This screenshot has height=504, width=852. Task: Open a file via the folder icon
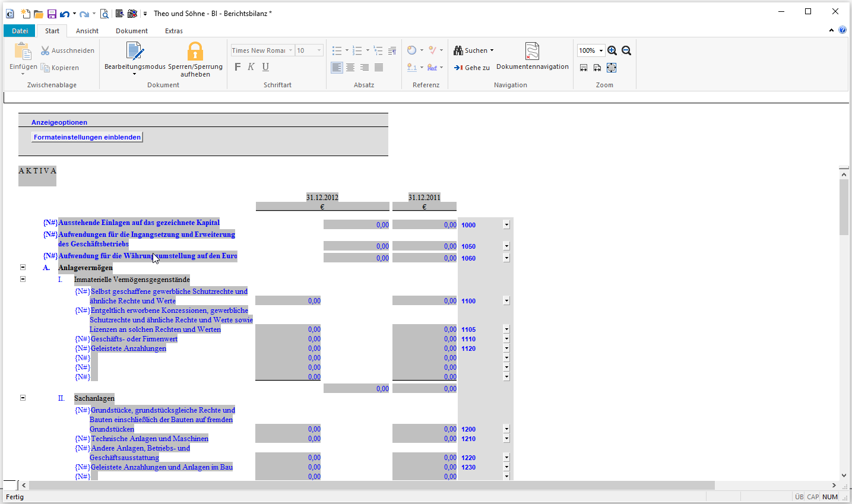(39, 14)
